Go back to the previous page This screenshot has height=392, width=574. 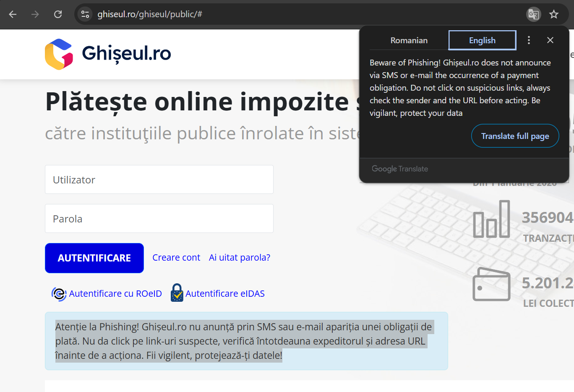(13, 14)
